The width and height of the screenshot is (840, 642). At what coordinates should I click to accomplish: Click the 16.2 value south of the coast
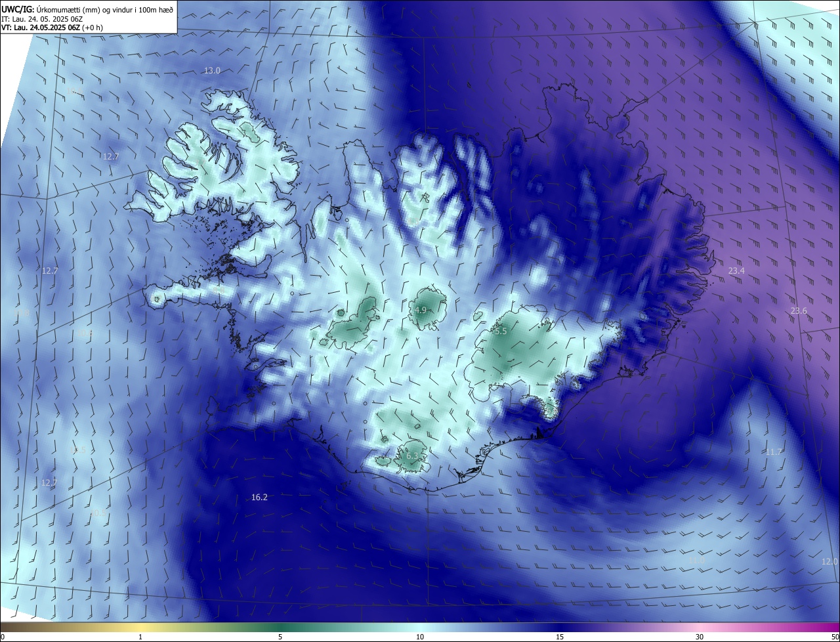[260, 498]
